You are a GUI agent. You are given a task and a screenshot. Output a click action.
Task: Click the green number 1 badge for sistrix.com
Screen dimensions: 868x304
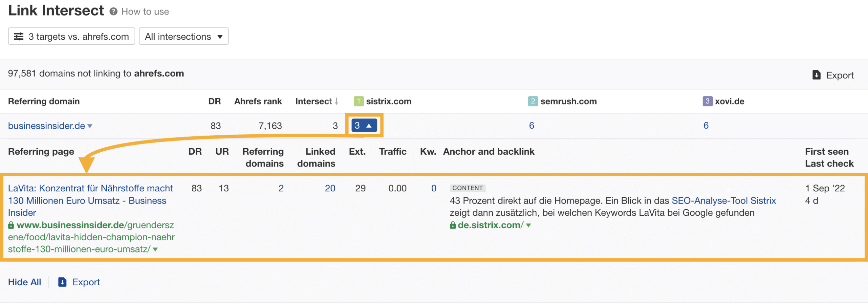pos(358,101)
